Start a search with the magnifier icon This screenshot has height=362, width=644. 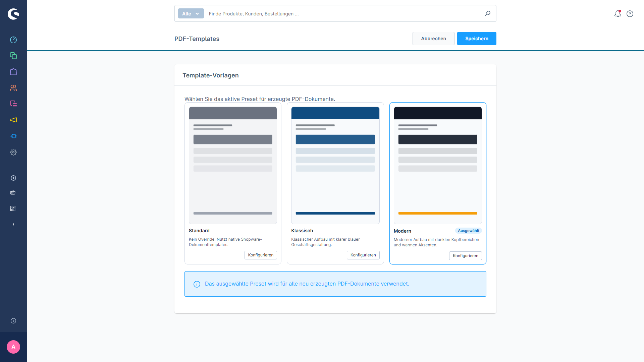tap(488, 13)
